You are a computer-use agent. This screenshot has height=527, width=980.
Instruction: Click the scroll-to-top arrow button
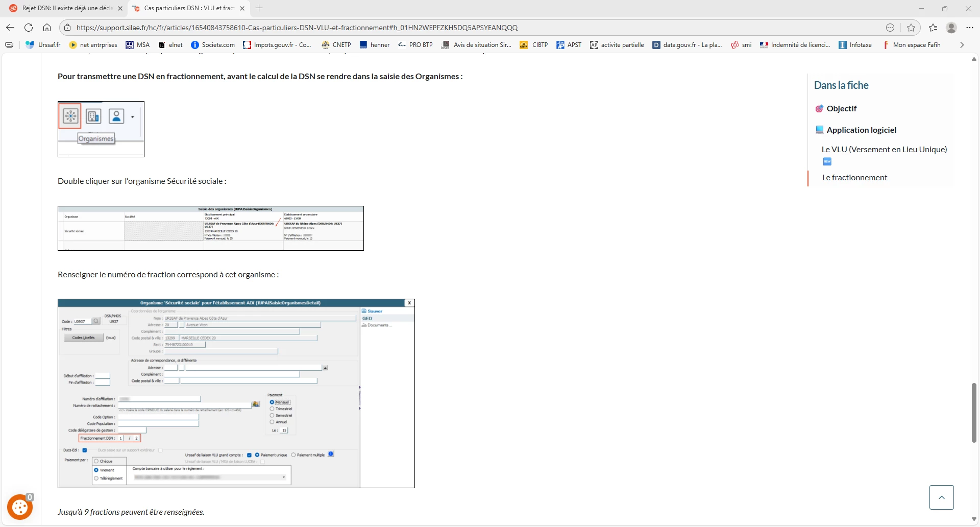942,497
